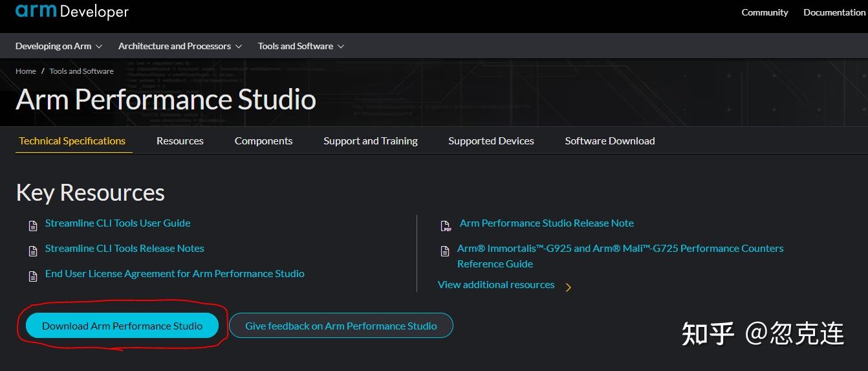Go to the Components tab
Screen dimensions: 868x371
coord(263,141)
